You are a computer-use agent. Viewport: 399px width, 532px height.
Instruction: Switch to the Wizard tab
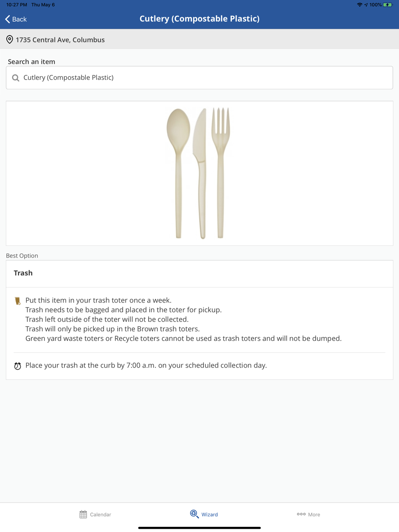(204, 514)
